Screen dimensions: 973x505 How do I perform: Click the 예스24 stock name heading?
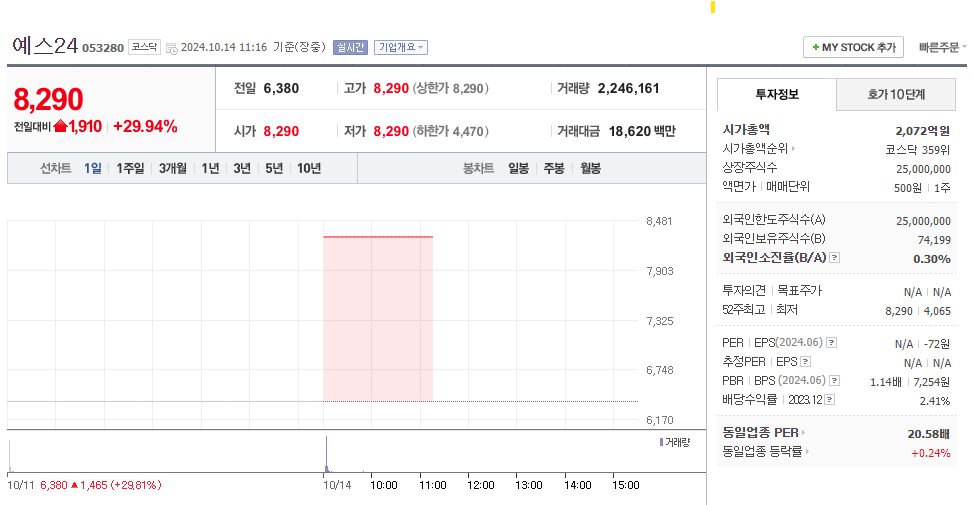tap(45, 45)
